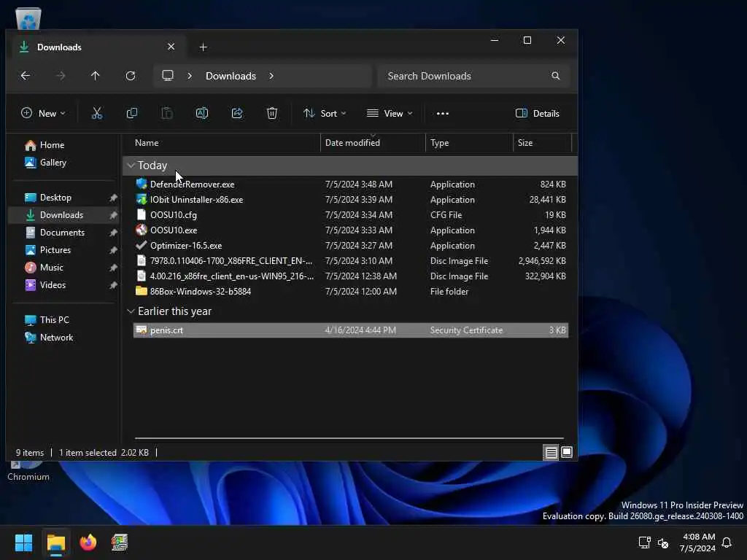Screen dimensions: 747x560
Task: Close the Downloads tab
Action: tap(171, 47)
